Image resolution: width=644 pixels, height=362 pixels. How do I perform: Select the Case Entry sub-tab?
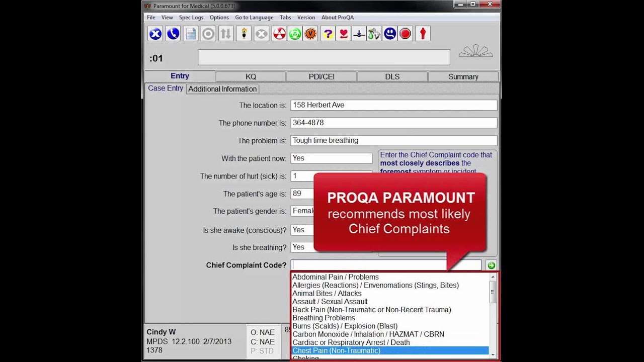(166, 88)
